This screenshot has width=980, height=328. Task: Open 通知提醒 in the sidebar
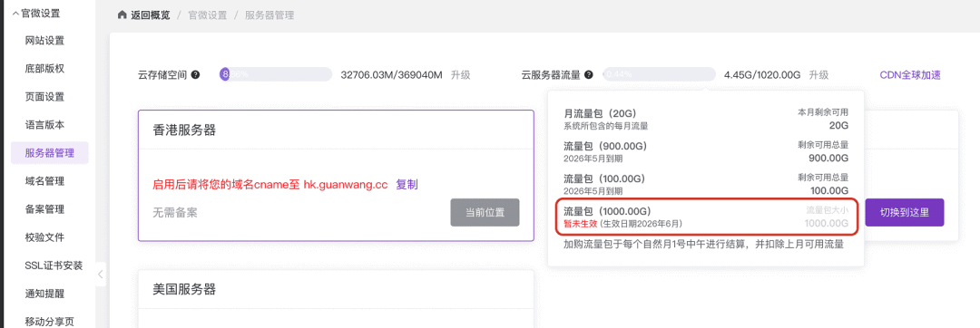tap(44, 294)
